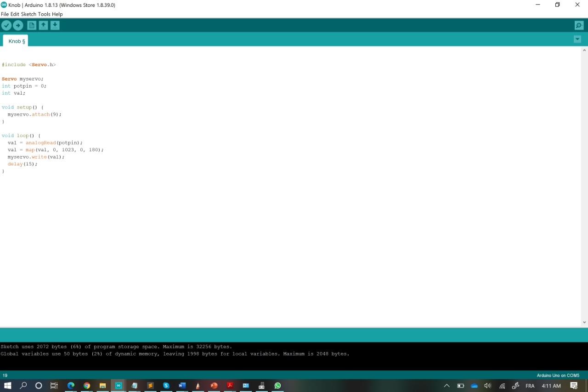Screen dimensions: 588x392
Task: Click the Arduino logo in the title bar
Action: [4, 5]
